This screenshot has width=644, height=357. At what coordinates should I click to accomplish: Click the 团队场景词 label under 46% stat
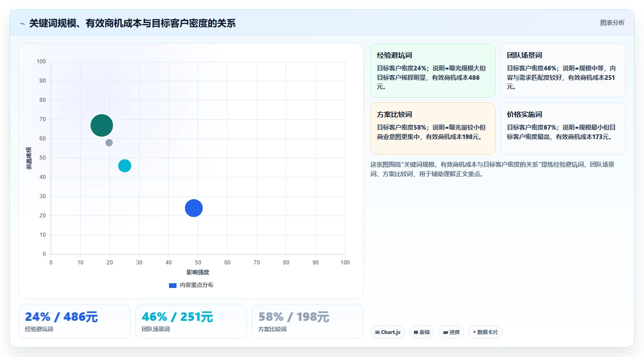[x=156, y=329]
